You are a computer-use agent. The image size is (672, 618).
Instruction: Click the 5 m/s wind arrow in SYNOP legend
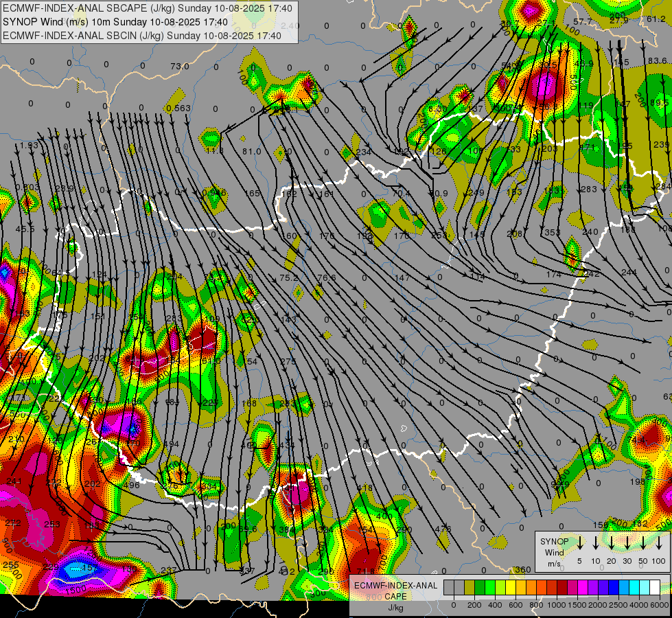point(580,542)
